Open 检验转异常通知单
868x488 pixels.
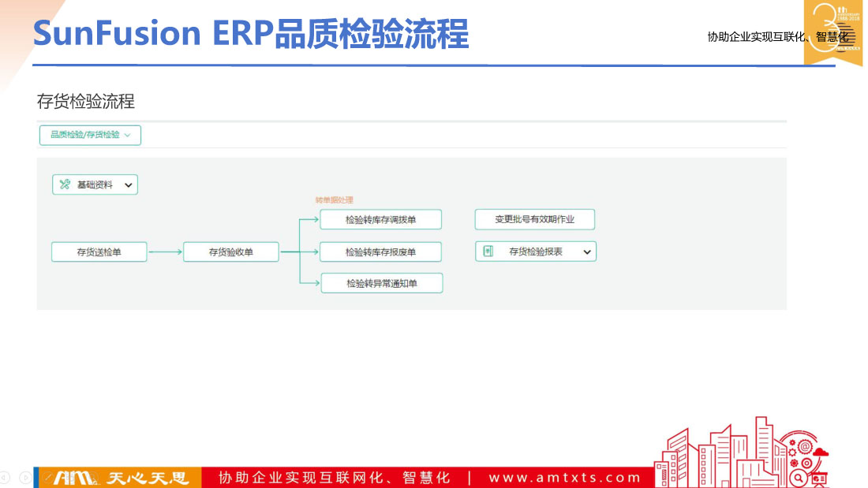click(x=381, y=283)
